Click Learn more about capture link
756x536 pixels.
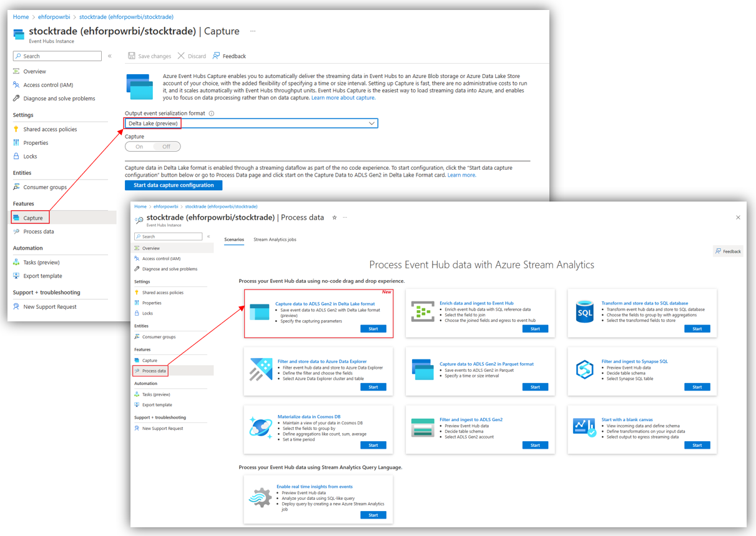tap(343, 98)
